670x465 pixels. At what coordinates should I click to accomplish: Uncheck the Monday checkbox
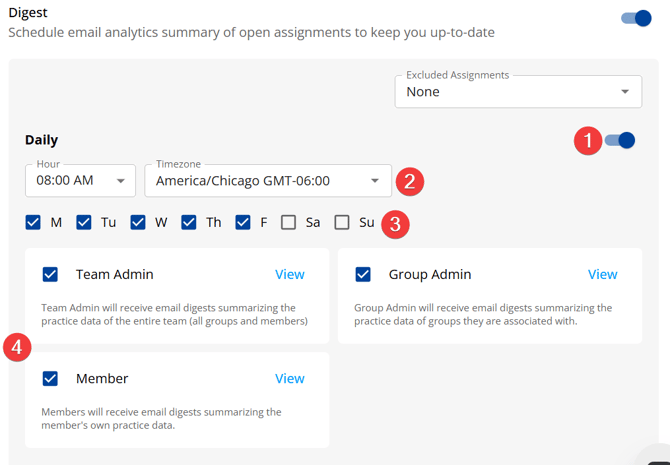click(34, 222)
